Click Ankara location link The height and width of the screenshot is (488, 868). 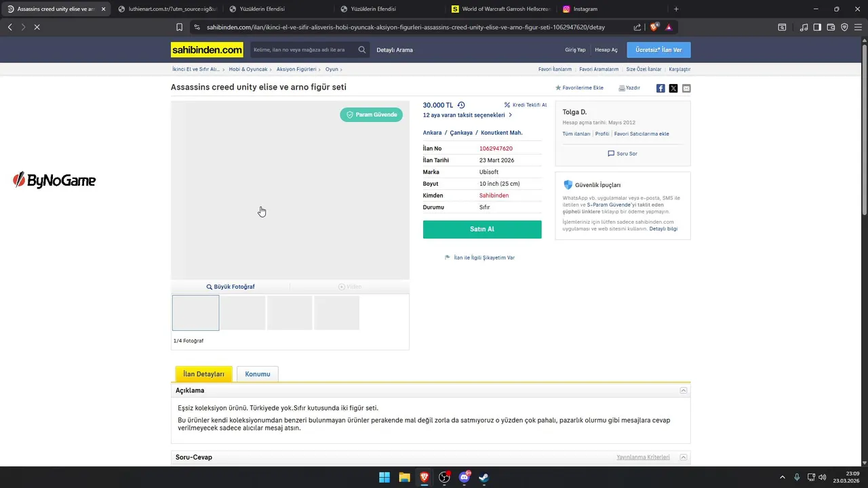pyautogui.click(x=432, y=133)
